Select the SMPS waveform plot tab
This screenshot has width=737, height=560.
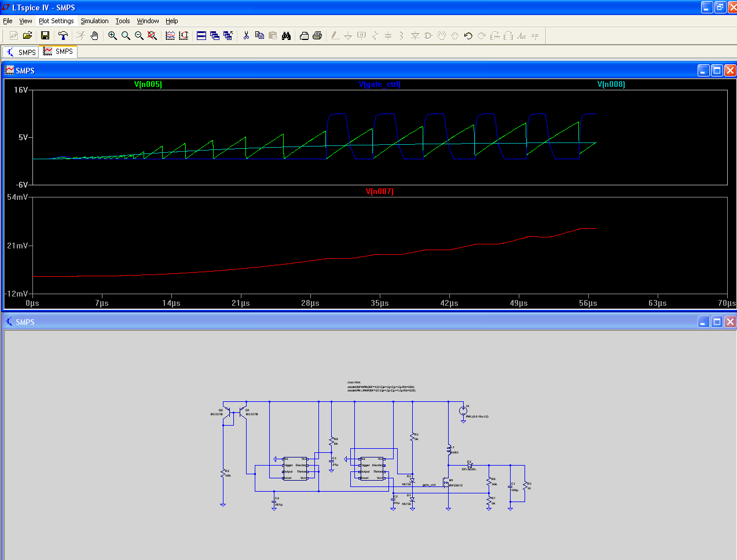pyautogui.click(x=58, y=52)
